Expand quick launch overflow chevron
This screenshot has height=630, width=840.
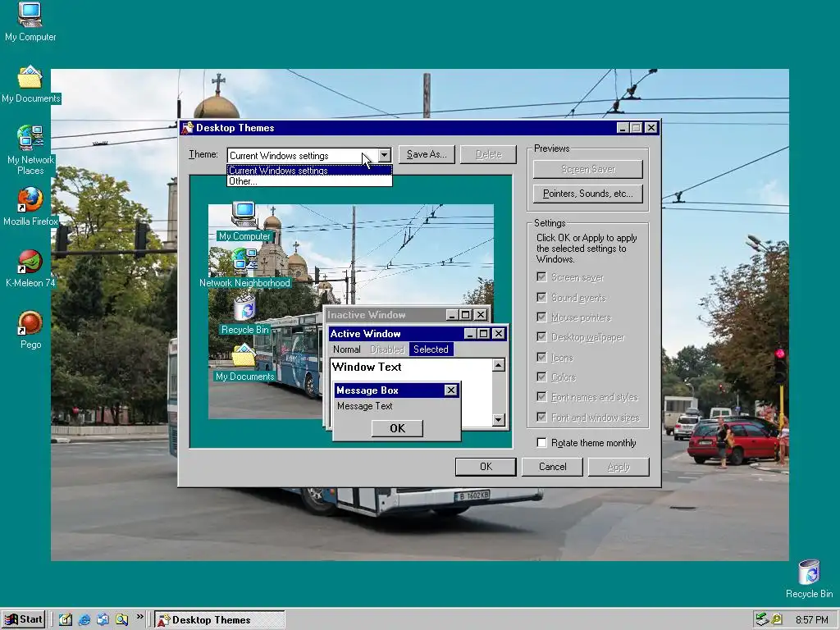(x=139, y=617)
